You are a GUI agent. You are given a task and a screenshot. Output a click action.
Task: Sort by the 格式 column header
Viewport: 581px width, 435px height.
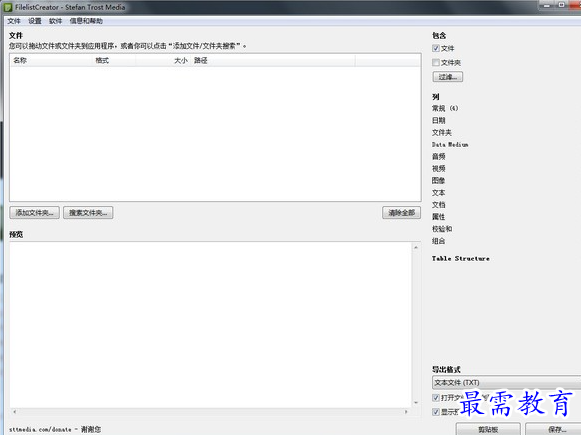coord(114,60)
